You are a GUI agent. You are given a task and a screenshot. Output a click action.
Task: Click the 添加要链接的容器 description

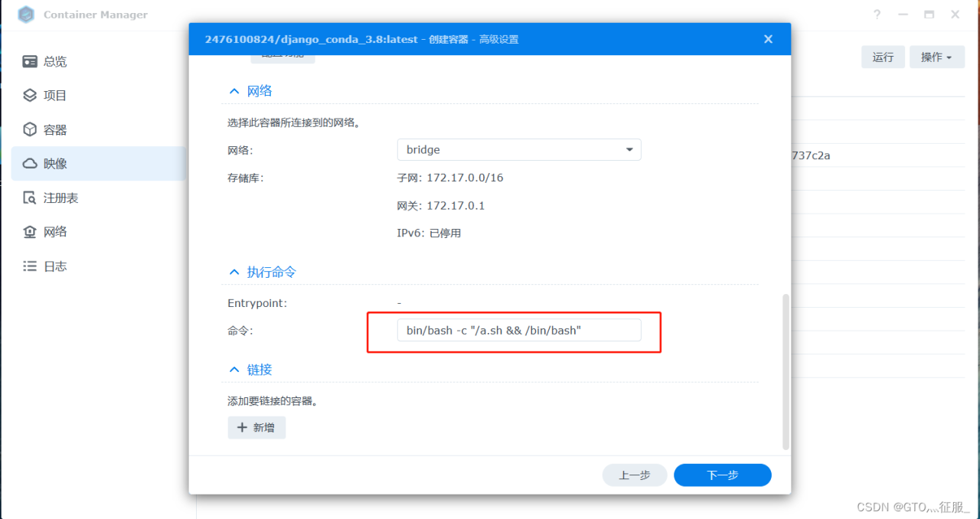click(273, 400)
